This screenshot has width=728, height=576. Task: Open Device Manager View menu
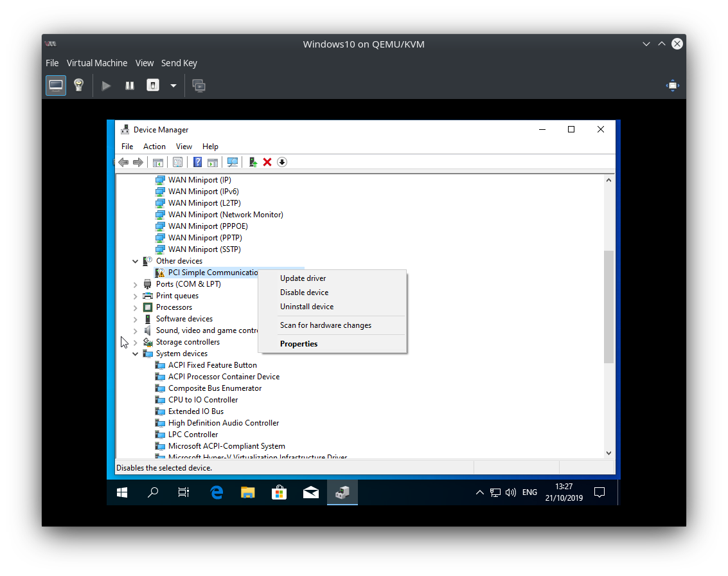pos(184,147)
